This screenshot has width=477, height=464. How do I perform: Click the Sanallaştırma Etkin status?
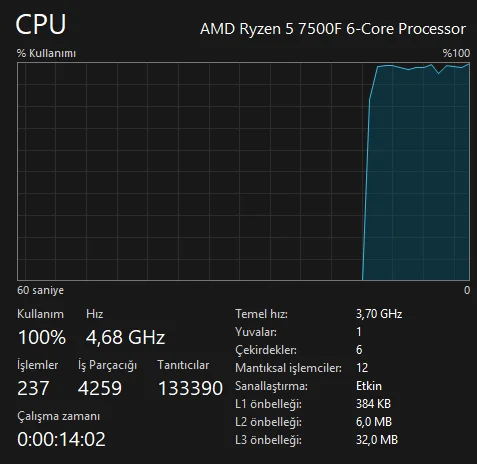coord(369,386)
